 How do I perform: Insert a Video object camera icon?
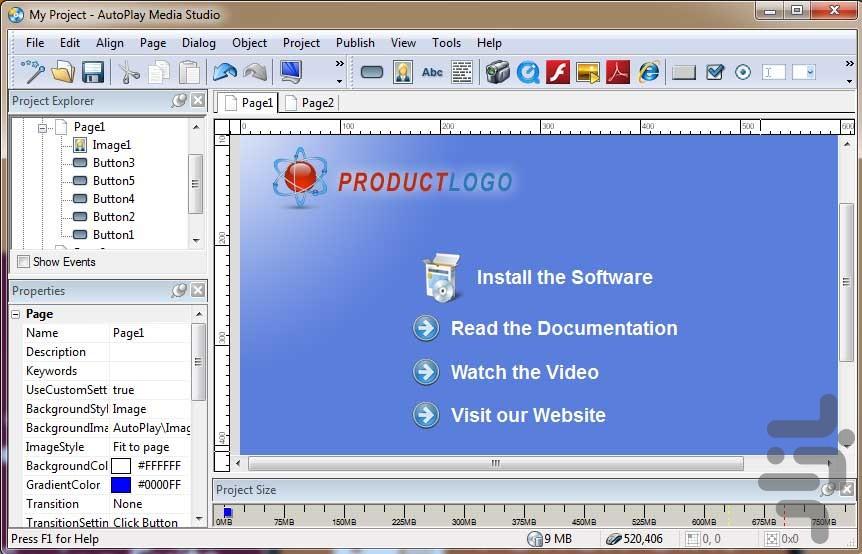coord(498,72)
